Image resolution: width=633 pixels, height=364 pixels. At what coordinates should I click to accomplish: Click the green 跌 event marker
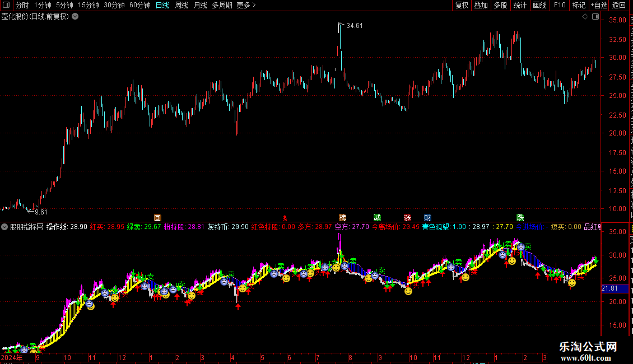[520, 218]
